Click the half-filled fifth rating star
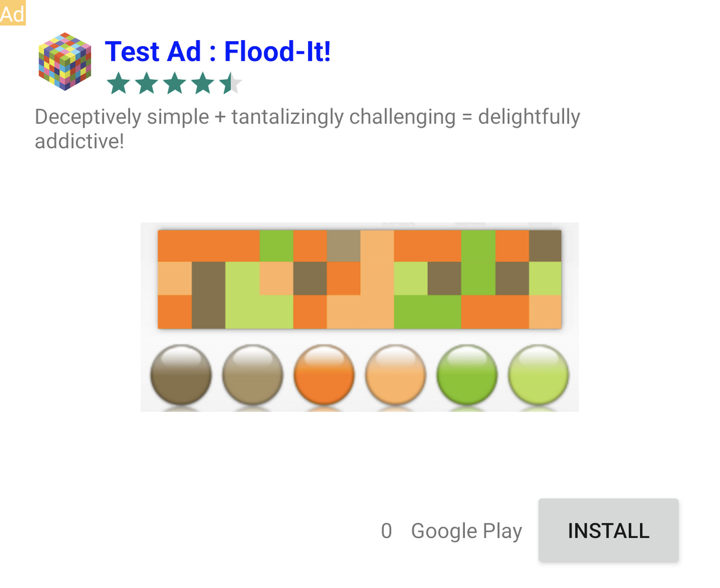 tap(230, 83)
